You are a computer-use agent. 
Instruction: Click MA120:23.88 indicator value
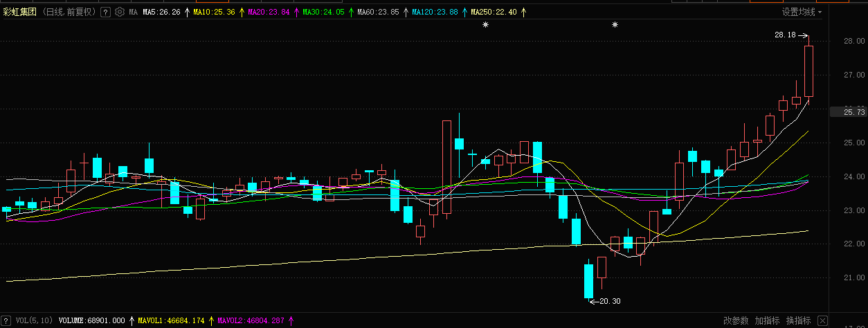[x=435, y=12]
